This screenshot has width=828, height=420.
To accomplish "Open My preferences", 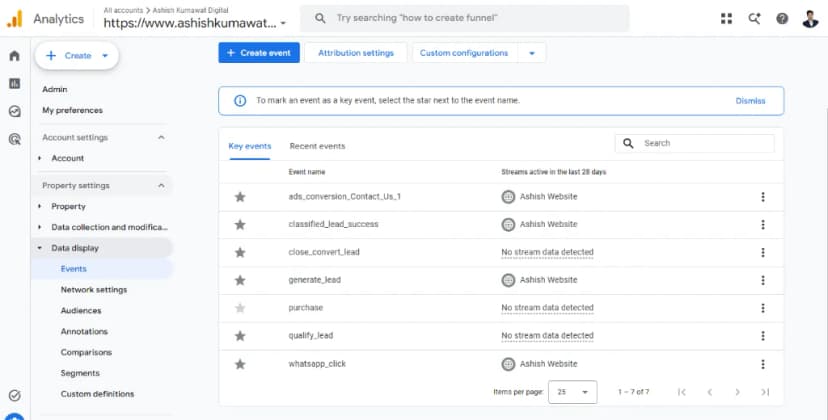I will [72, 110].
